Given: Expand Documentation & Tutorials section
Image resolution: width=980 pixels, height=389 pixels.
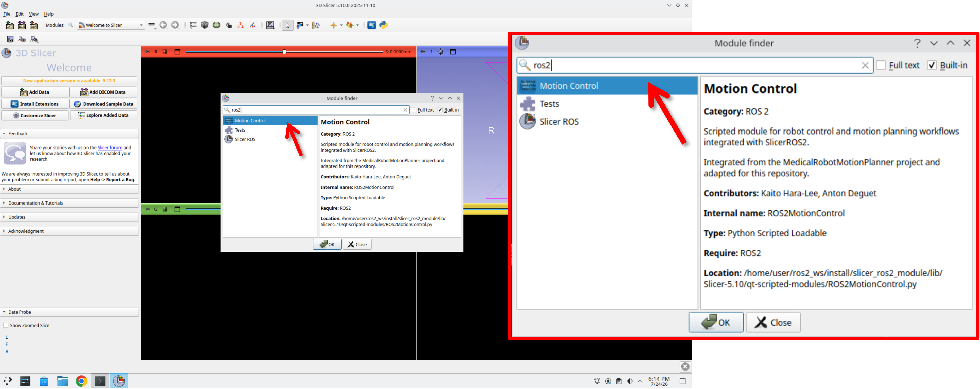Looking at the screenshot, I should click(x=70, y=203).
